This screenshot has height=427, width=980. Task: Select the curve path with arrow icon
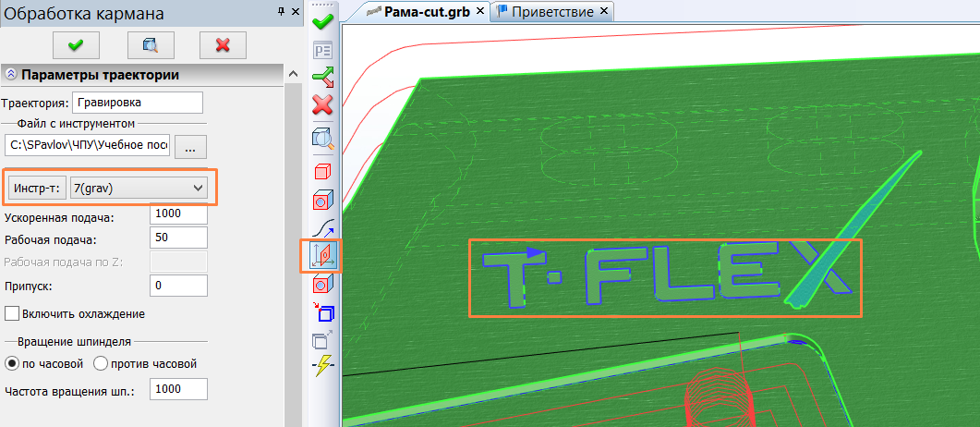(x=321, y=229)
